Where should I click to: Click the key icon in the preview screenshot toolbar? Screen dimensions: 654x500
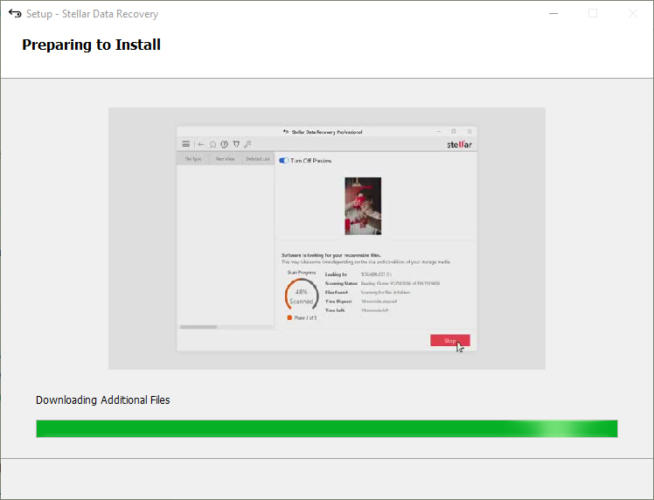point(248,144)
